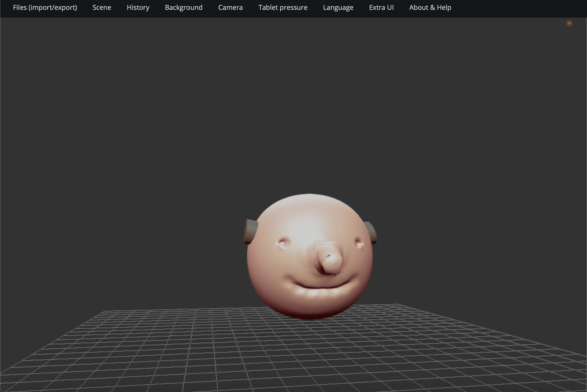
Task: Click the left eye of the head
Action: (x=284, y=243)
